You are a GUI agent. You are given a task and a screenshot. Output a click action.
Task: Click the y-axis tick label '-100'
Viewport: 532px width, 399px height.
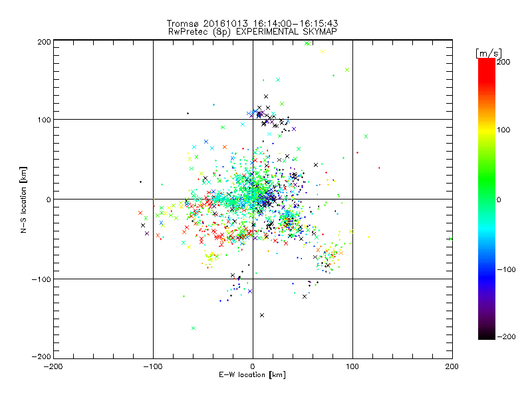41,279
